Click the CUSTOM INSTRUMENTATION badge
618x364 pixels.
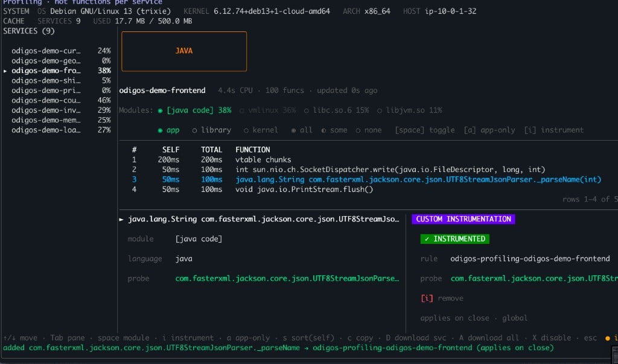pos(463,219)
